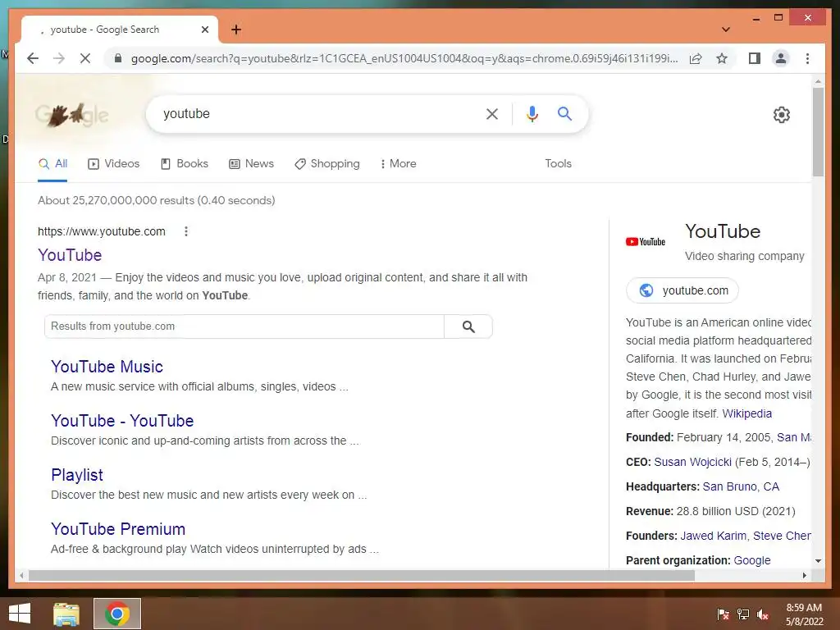Share this page via address bar icon
Viewport: 840px width, 630px height.
click(x=696, y=58)
